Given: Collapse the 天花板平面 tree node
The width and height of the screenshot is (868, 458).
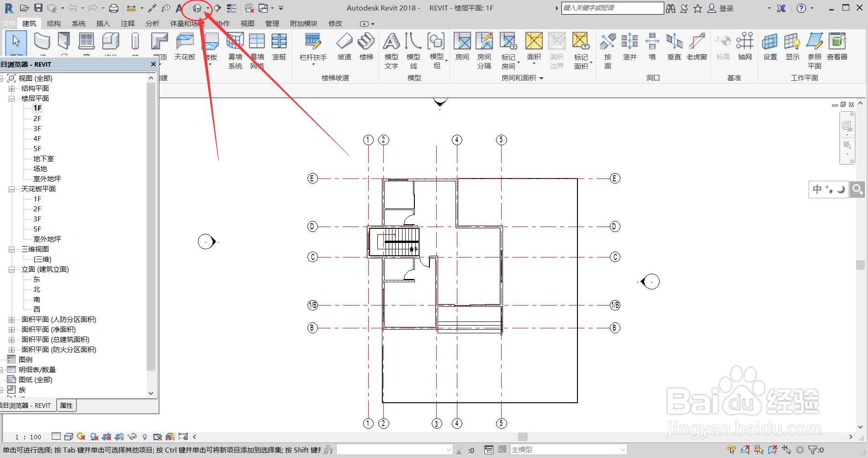Looking at the screenshot, I should click(11, 189).
